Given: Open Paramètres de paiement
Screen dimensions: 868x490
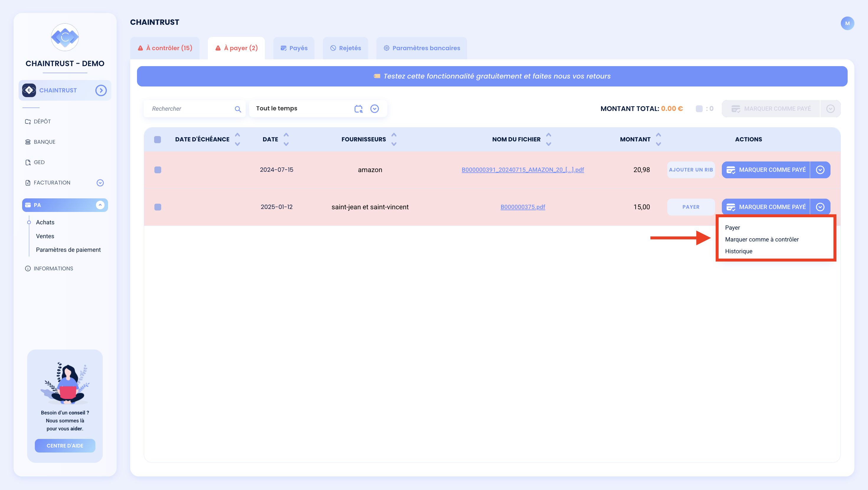Looking at the screenshot, I should tap(68, 250).
